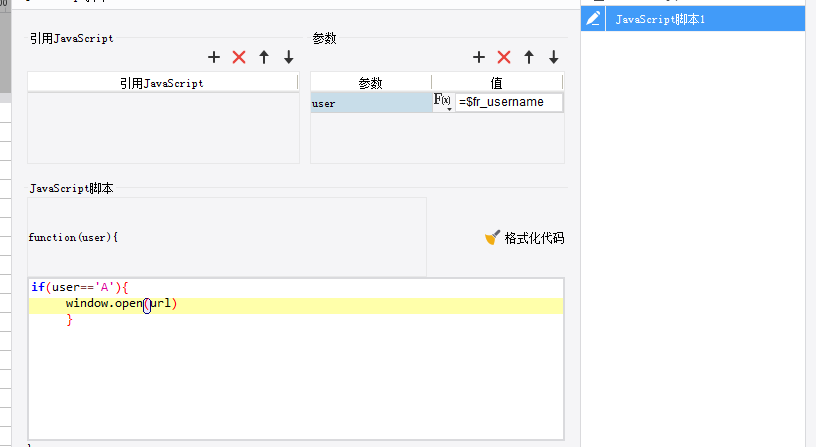Click the 值 column header
The image size is (816, 447).
click(x=497, y=83)
